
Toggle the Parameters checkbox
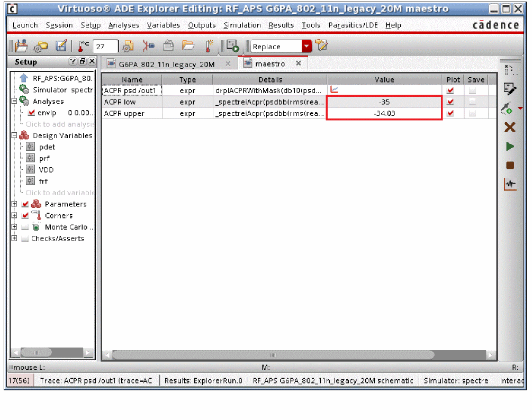(x=25, y=204)
